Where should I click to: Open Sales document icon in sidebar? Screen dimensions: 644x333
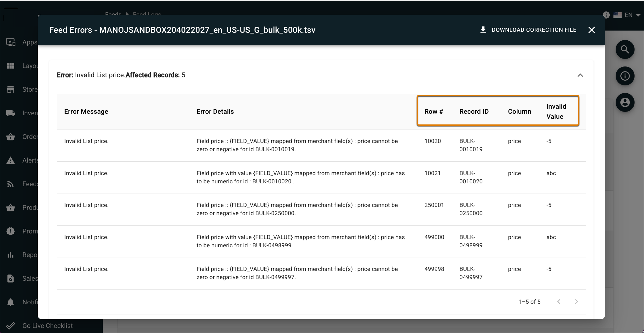click(x=11, y=278)
